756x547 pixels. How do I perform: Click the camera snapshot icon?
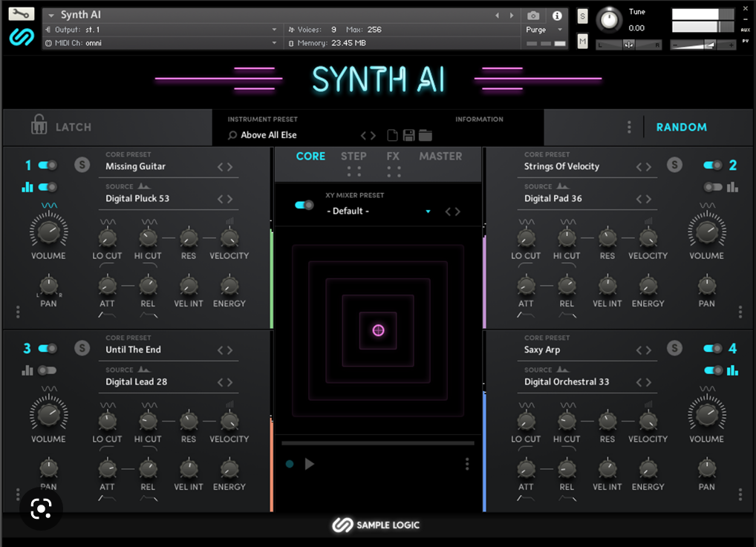(x=533, y=16)
